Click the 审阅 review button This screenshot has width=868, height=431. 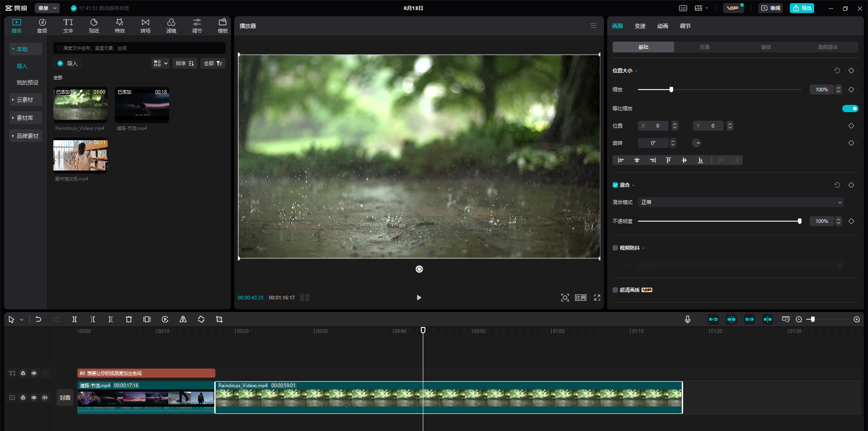point(770,8)
